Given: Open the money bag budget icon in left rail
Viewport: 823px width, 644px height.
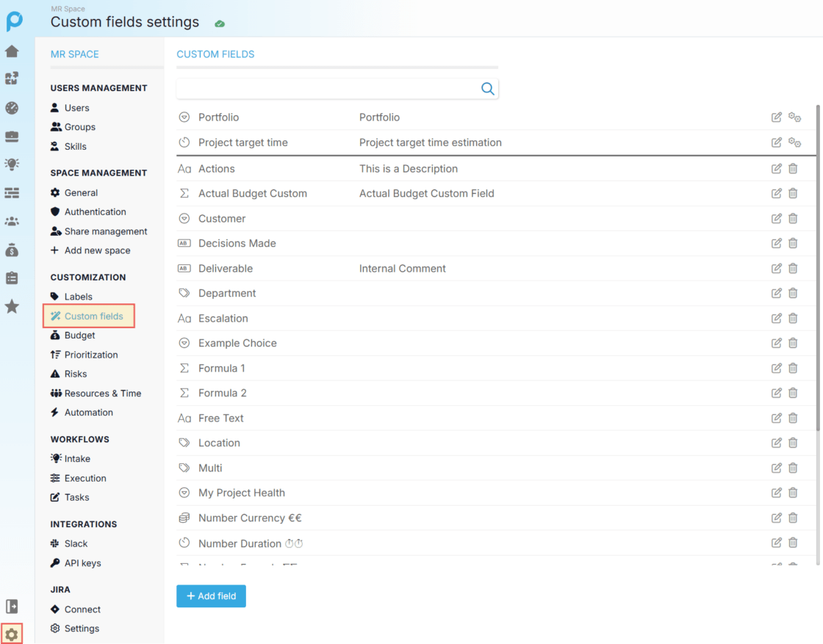Looking at the screenshot, I should 12,250.
